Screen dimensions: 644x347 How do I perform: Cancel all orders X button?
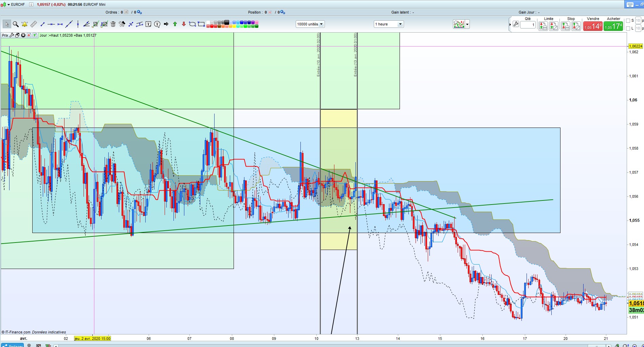(126, 12)
